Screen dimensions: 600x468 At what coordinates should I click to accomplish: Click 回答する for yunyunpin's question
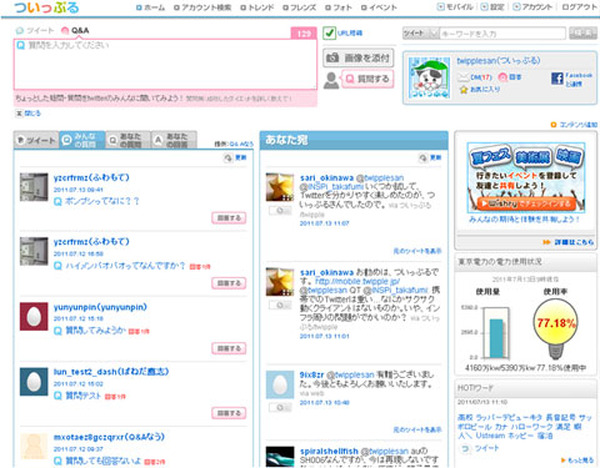coord(229,348)
